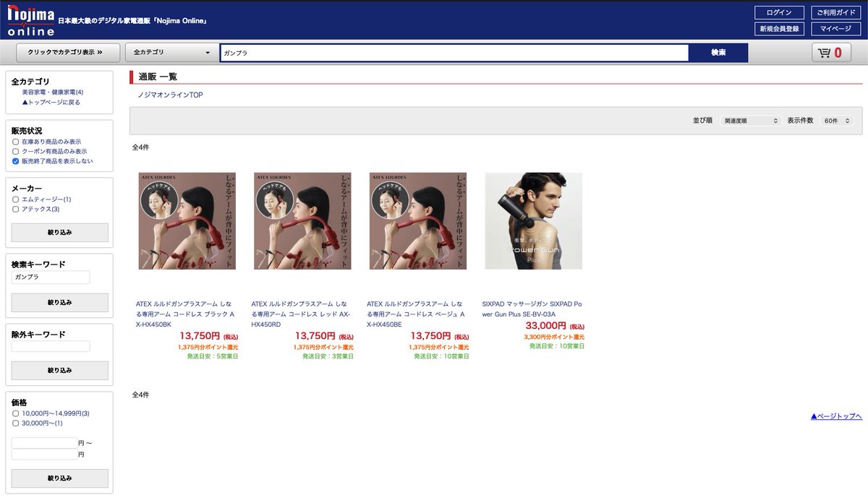The width and height of the screenshot is (868, 503).
Task: Click ▲トップページに戻る link
Action: 51,103
